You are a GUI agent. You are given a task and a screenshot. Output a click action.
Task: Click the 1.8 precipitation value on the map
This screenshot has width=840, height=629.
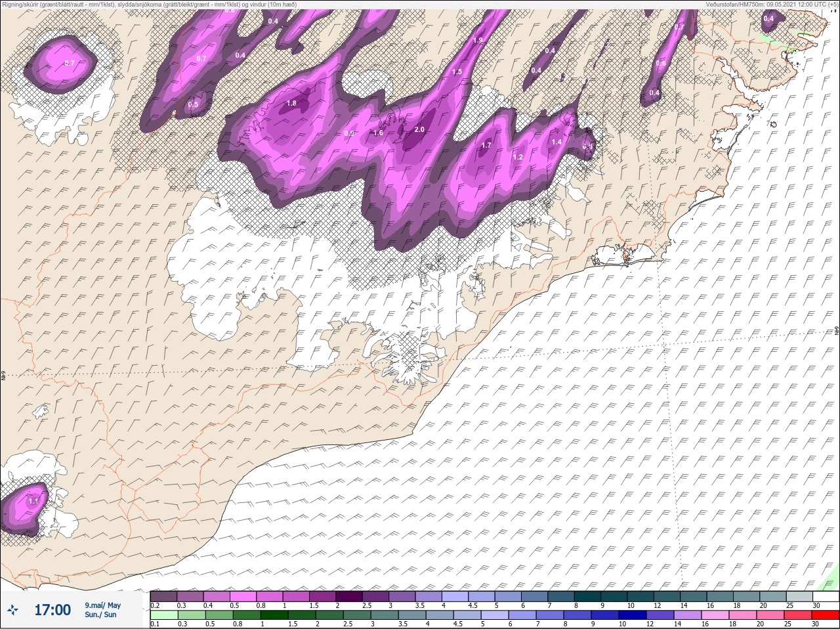pos(292,103)
